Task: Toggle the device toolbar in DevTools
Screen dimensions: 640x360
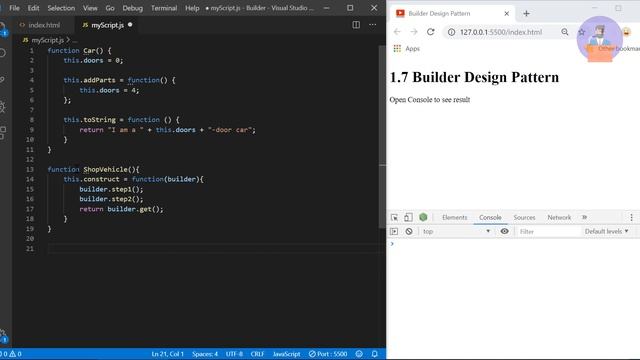Action: pyautogui.click(x=408, y=218)
